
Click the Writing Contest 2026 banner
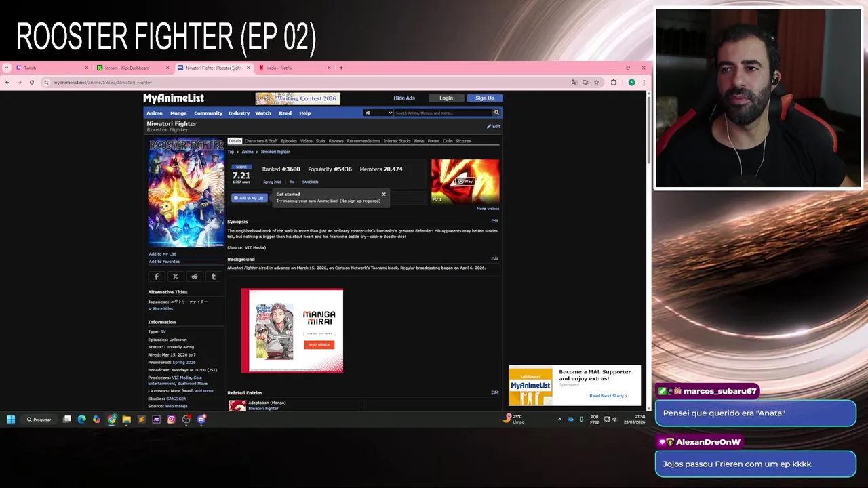(298, 98)
